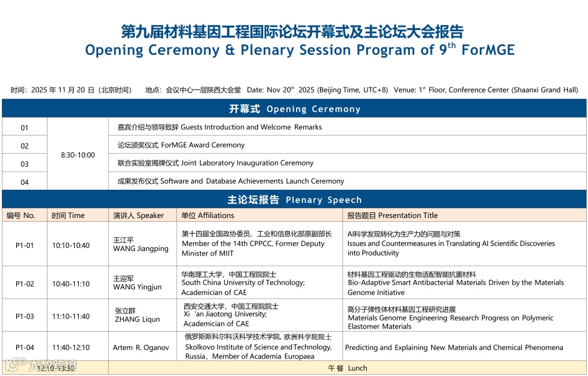Click the 8:30-10:00 time cell
The height and width of the screenshot is (376, 588).
point(77,155)
